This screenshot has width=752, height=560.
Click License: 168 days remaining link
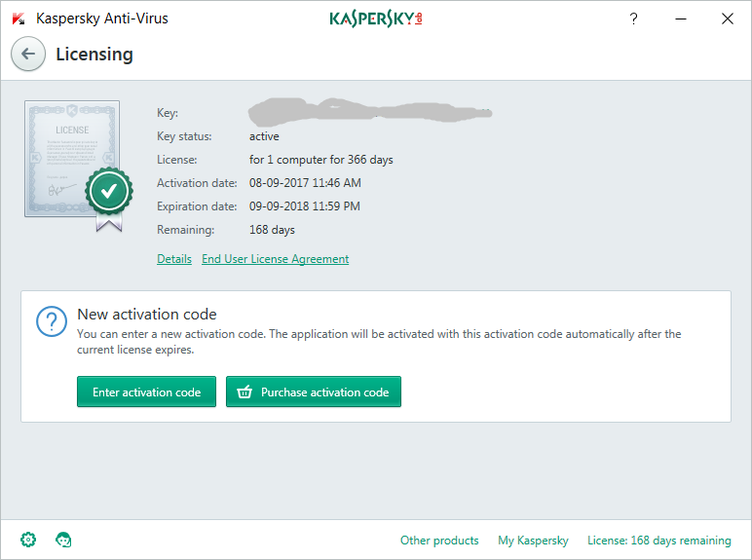click(659, 541)
